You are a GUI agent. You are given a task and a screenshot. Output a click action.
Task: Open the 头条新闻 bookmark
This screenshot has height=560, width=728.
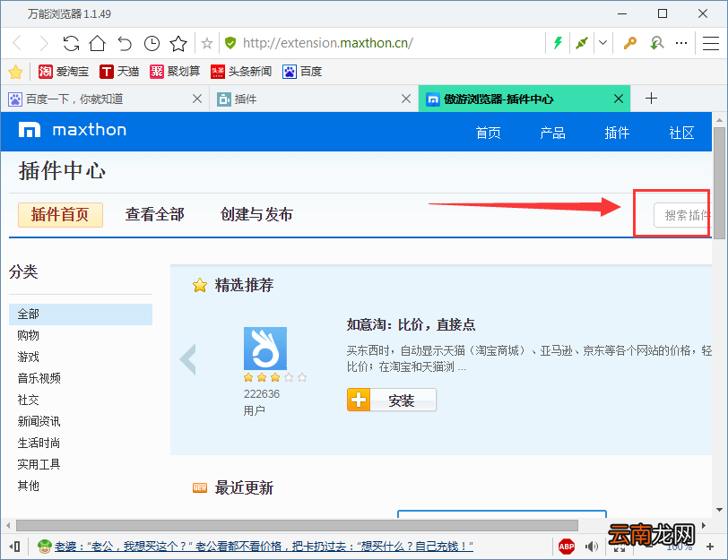click(241, 72)
